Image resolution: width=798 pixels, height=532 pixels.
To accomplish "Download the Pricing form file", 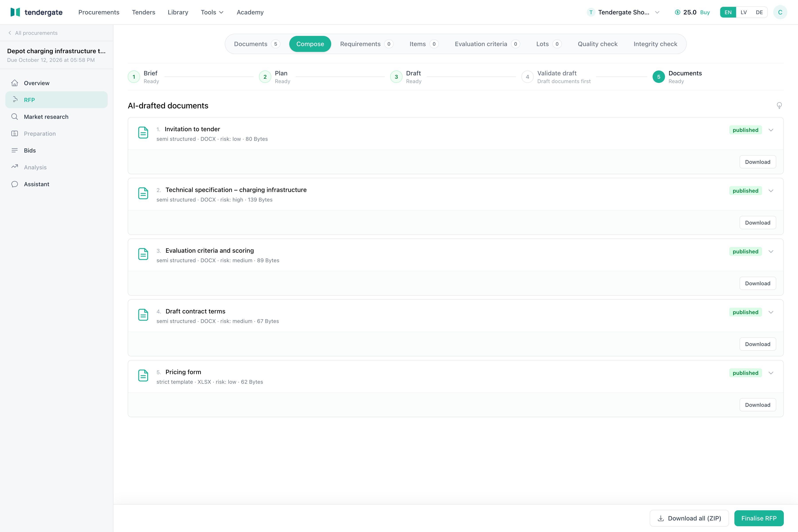I will pyautogui.click(x=758, y=405).
